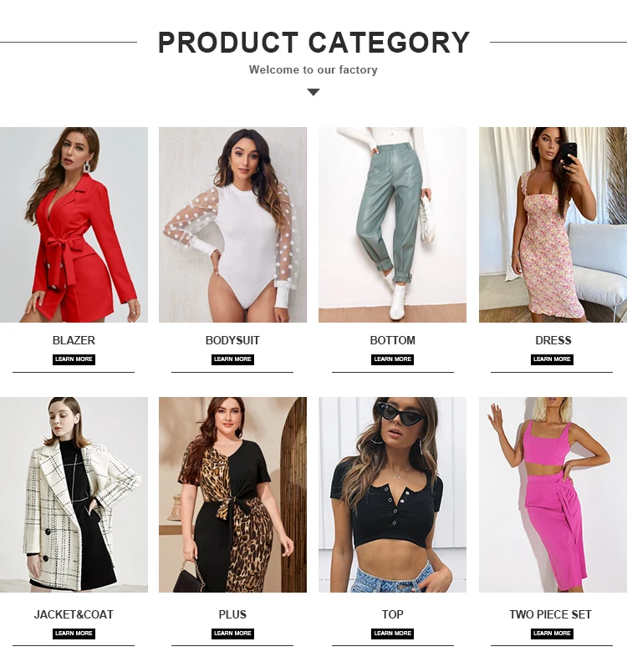Click Learn More under Bodysuit
The image size is (627, 672).
(232, 359)
